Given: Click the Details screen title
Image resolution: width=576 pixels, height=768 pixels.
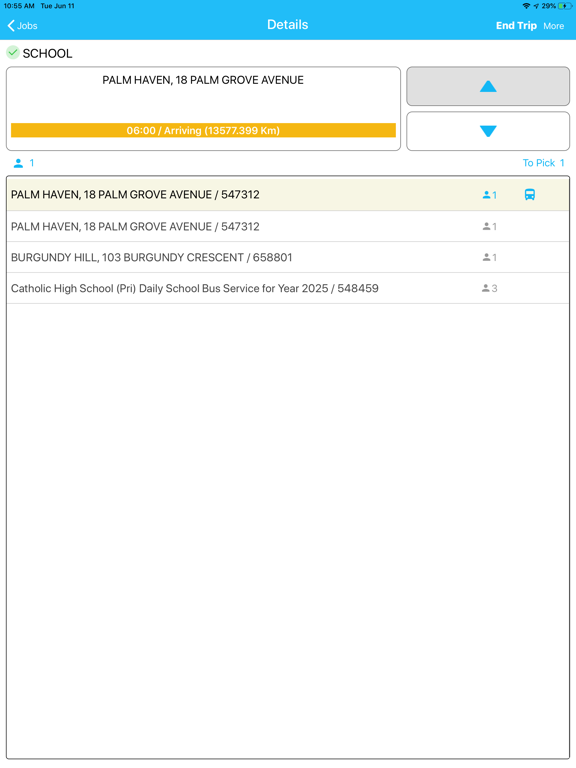Looking at the screenshot, I should click(288, 24).
